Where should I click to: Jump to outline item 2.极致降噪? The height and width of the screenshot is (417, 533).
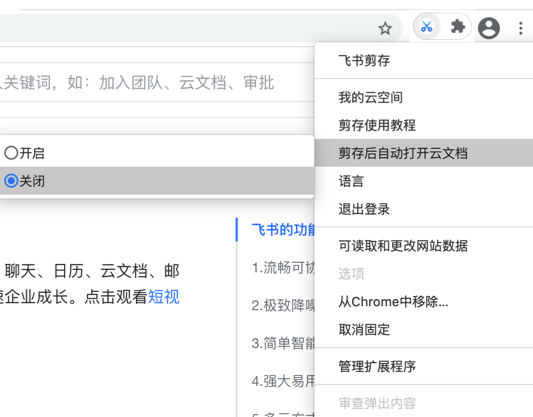coord(283,305)
